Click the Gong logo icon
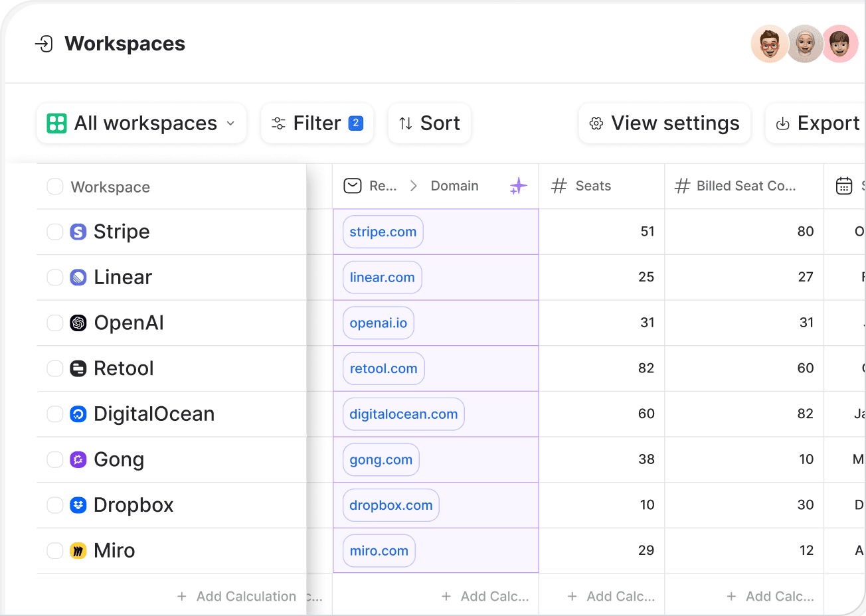 (x=78, y=459)
